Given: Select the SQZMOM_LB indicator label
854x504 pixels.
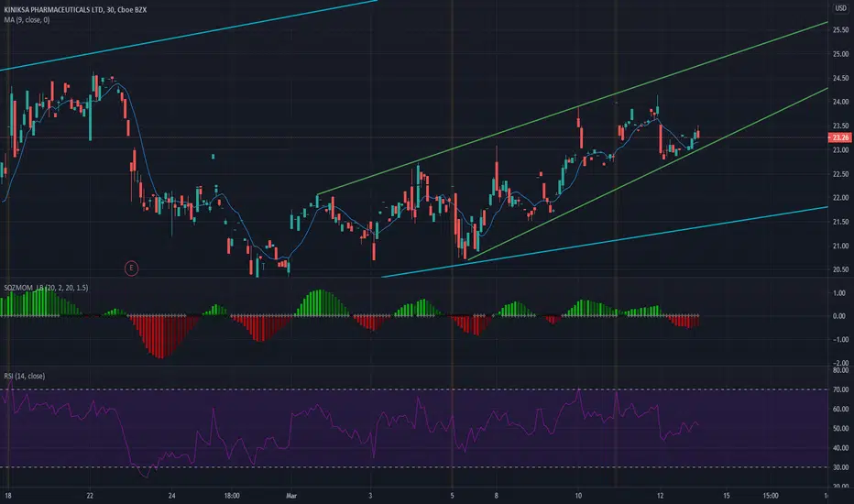Looking at the screenshot, I should pyautogui.click(x=47, y=288).
